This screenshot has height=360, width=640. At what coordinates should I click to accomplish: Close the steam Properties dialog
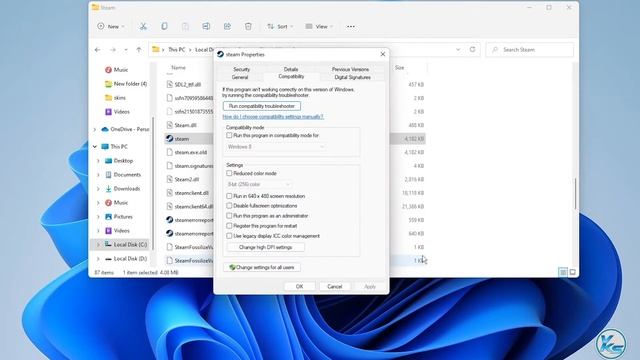pos(382,54)
